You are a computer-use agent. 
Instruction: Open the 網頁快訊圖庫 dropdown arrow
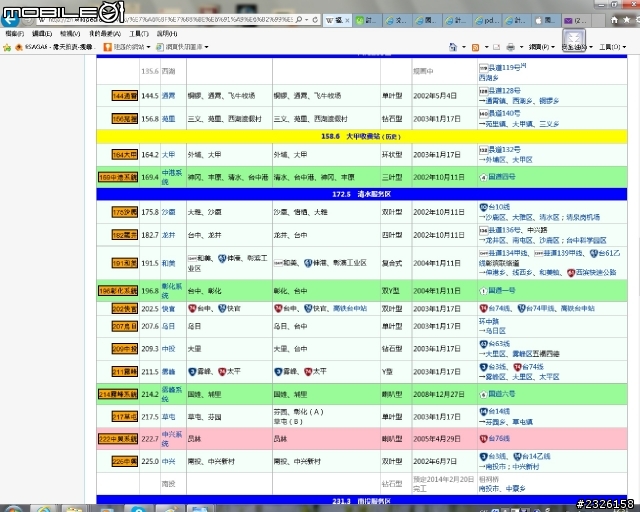coord(207,47)
